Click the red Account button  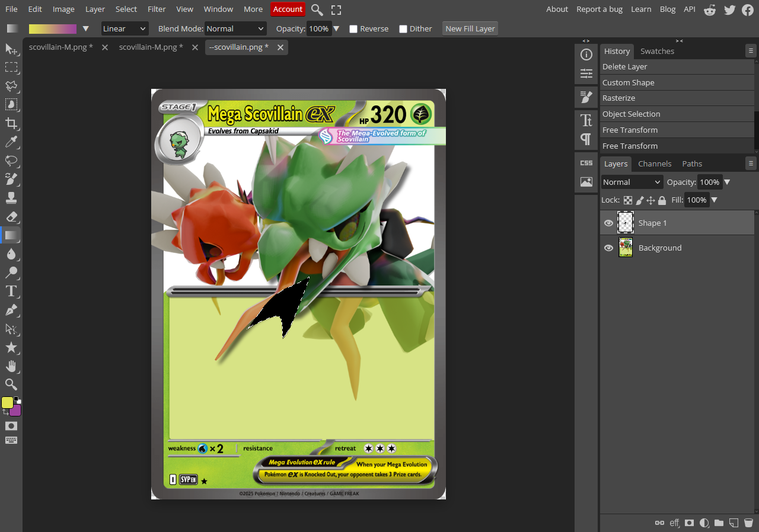(x=288, y=9)
